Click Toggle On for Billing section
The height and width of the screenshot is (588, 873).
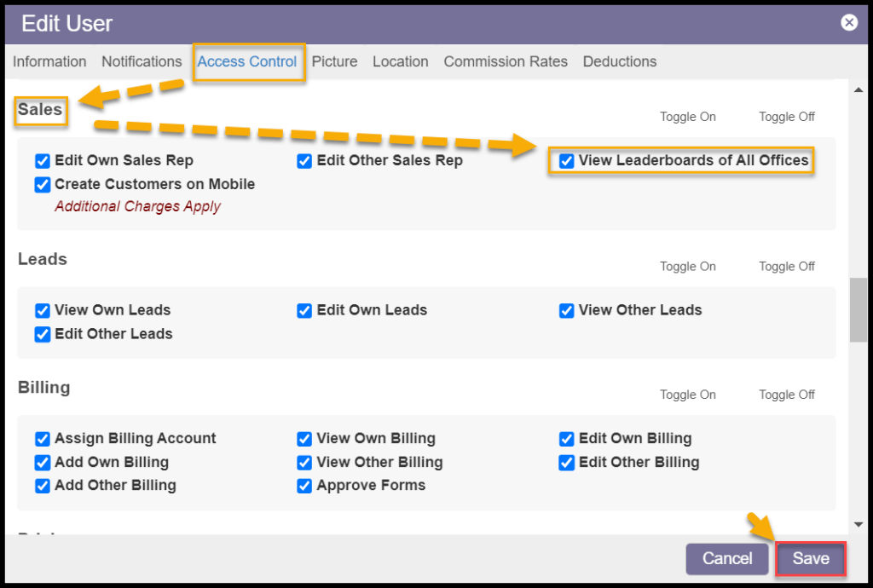point(687,395)
